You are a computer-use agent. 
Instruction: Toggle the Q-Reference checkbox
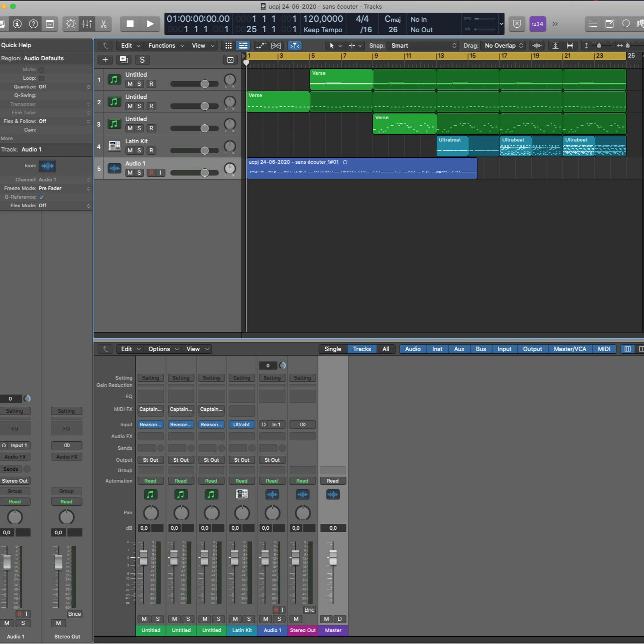[42, 197]
